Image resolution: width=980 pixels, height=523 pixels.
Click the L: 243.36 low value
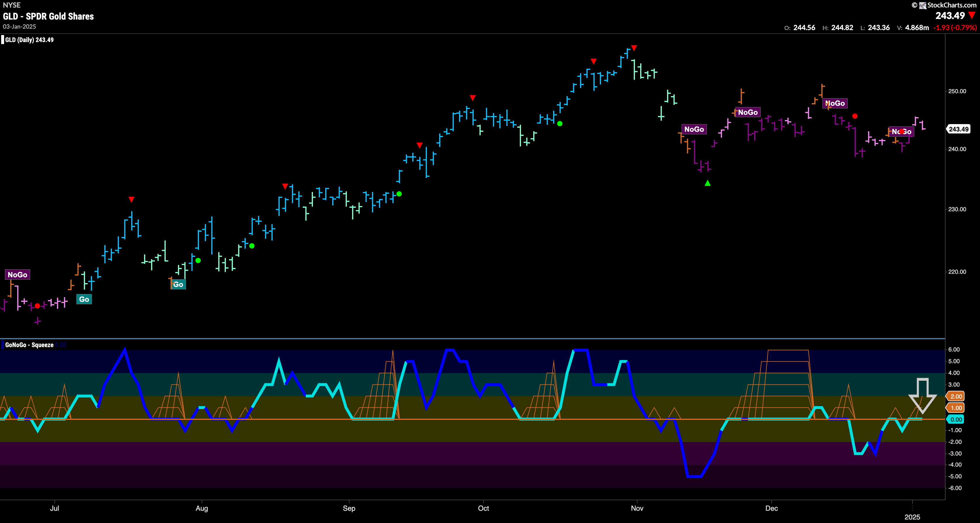tap(875, 28)
